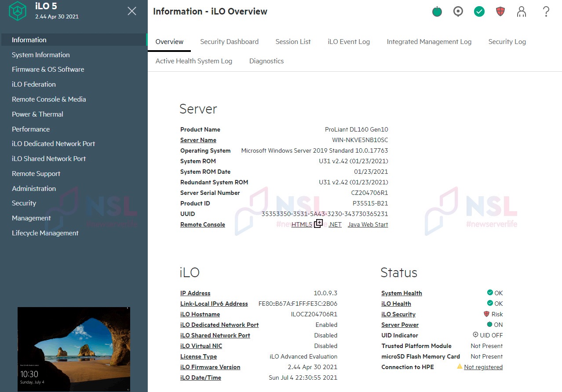This screenshot has height=392, width=562.
Task: Go to Performance in the sidebar
Action: point(31,129)
